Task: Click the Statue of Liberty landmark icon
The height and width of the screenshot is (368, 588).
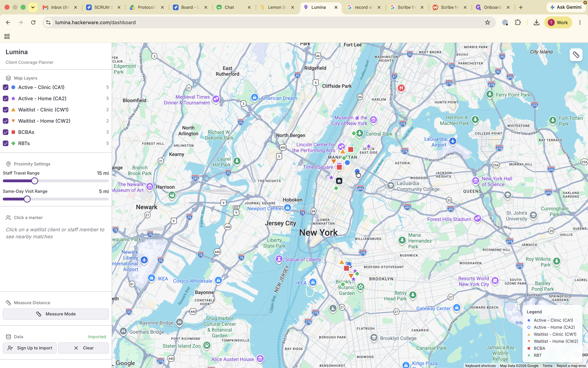Action: tap(279, 259)
